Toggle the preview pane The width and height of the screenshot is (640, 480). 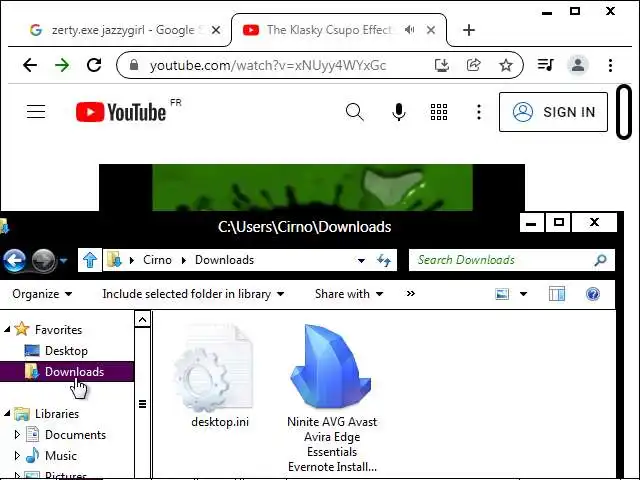[x=557, y=294]
